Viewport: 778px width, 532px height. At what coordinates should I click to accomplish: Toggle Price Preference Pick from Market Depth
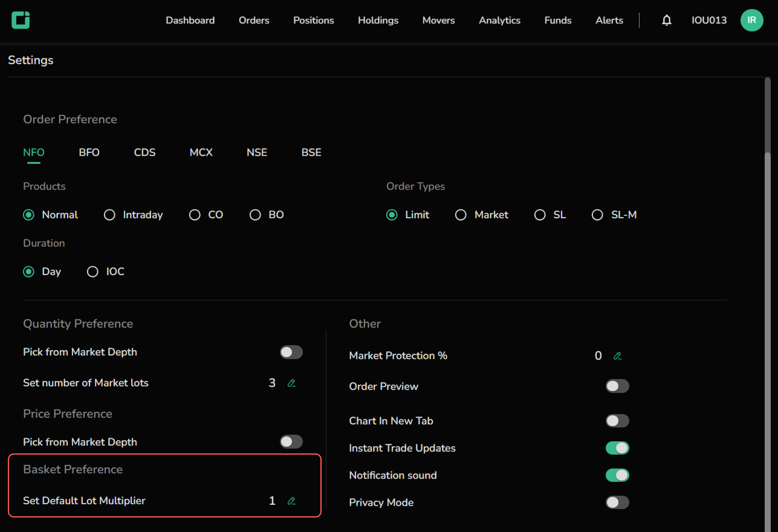[291, 442]
